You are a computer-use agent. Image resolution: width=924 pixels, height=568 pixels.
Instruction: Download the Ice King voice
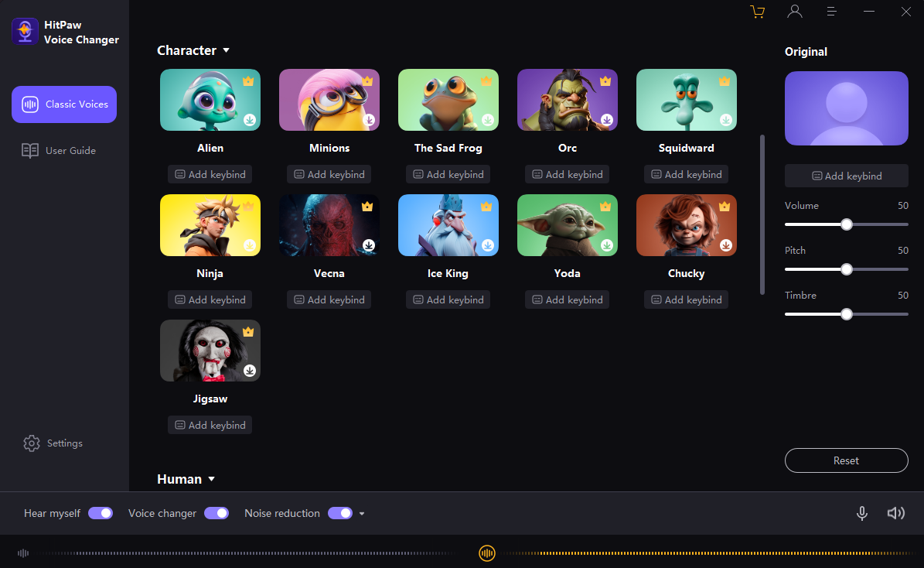point(488,245)
